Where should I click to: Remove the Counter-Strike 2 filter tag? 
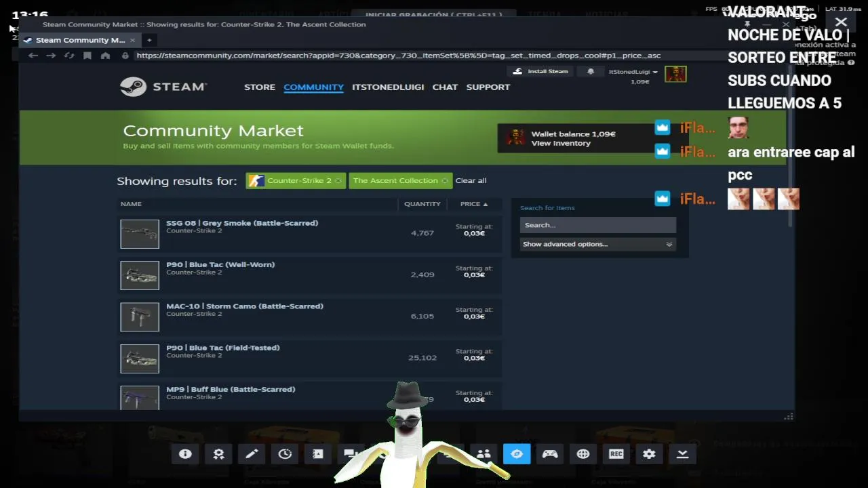point(338,181)
